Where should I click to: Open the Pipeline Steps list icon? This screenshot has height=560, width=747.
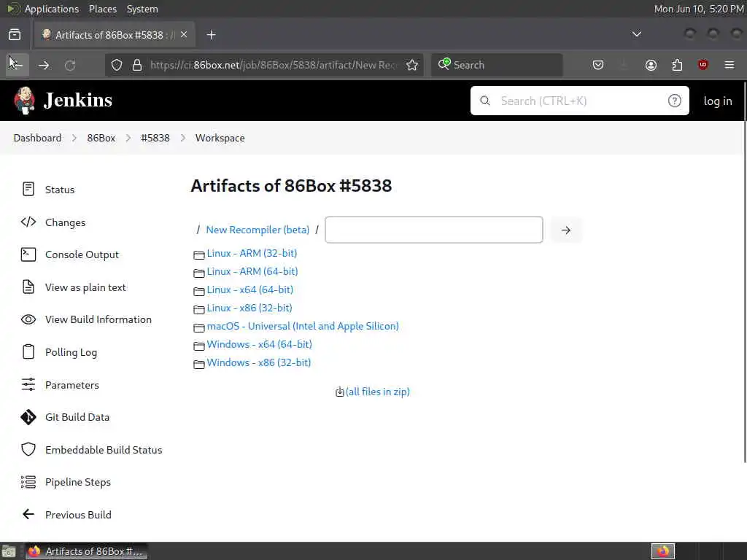(28, 482)
